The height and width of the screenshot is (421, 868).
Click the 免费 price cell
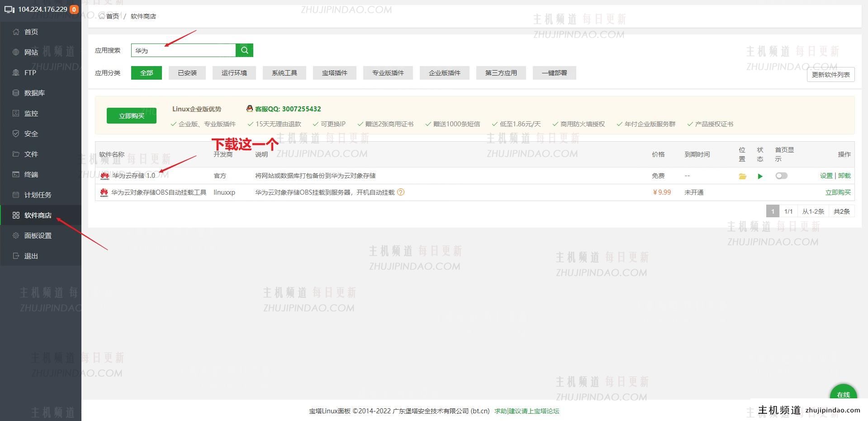point(658,176)
